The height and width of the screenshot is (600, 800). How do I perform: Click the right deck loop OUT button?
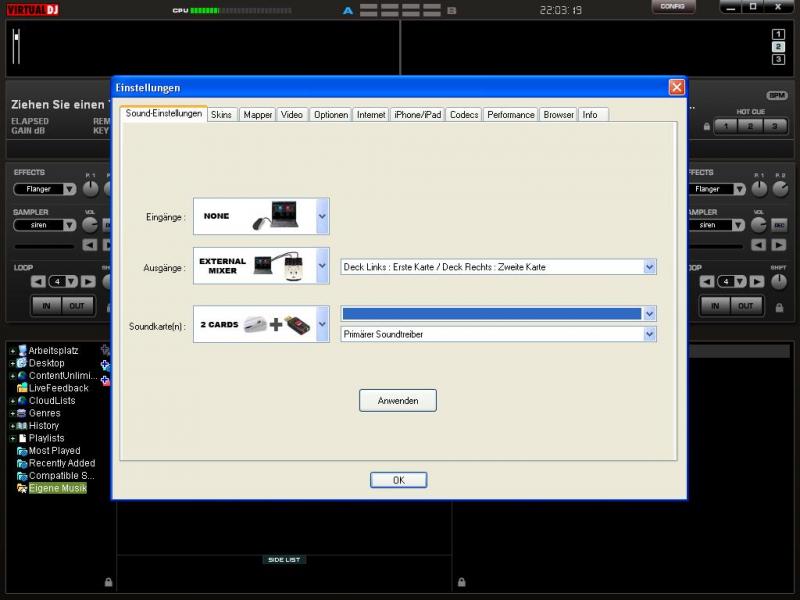pyautogui.click(x=745, y=306)
